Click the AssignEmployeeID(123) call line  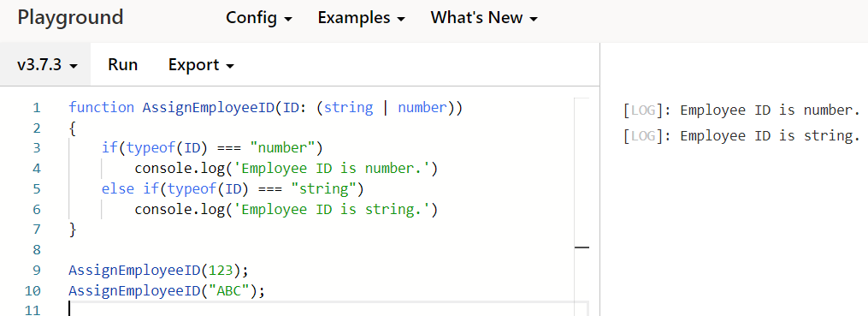tap(159, 271)
